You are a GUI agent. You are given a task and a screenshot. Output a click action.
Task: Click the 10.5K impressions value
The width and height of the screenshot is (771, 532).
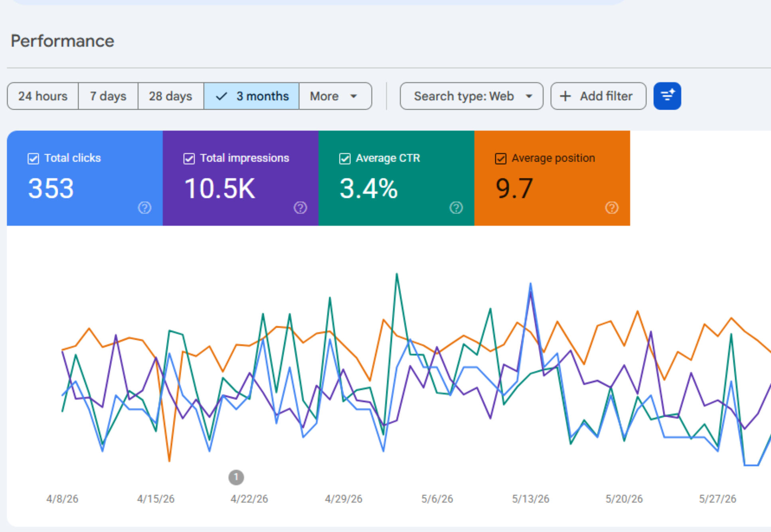(219, 188)
